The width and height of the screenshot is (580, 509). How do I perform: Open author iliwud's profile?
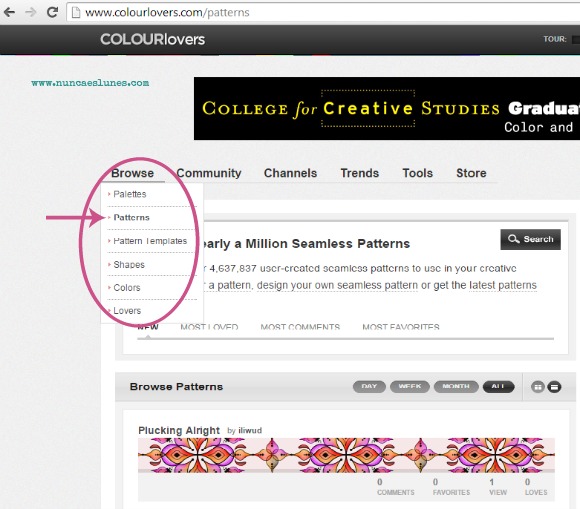[x=250, y=431]
